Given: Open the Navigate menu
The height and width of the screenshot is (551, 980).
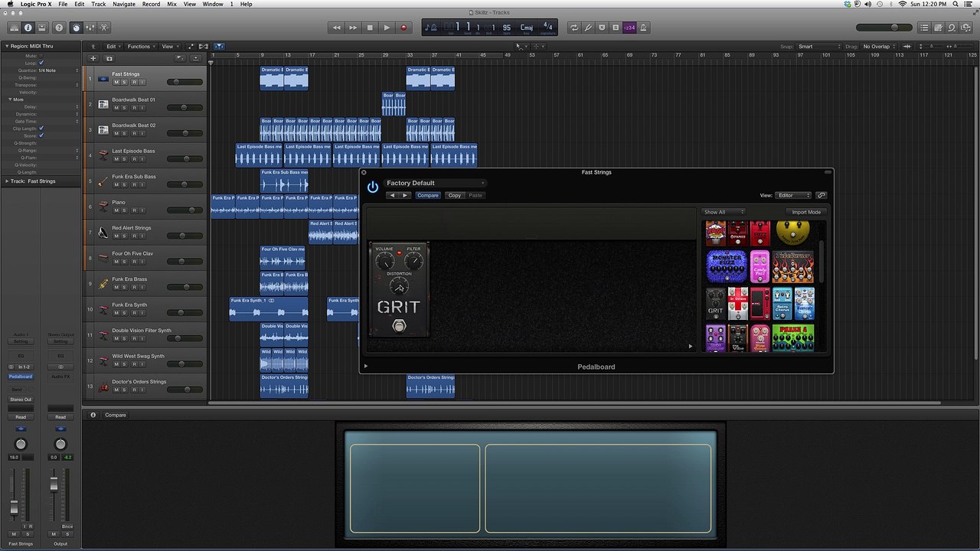Looking at the screenshot, I should 124,4.
